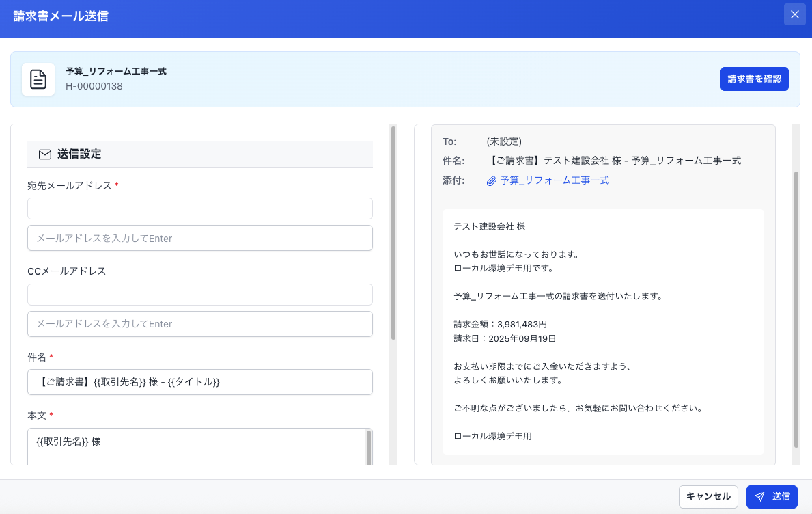The height and width of the screenshot is (514, 812).
Task: Click the paperclip icon on the 添付 row
Action: 490,180
